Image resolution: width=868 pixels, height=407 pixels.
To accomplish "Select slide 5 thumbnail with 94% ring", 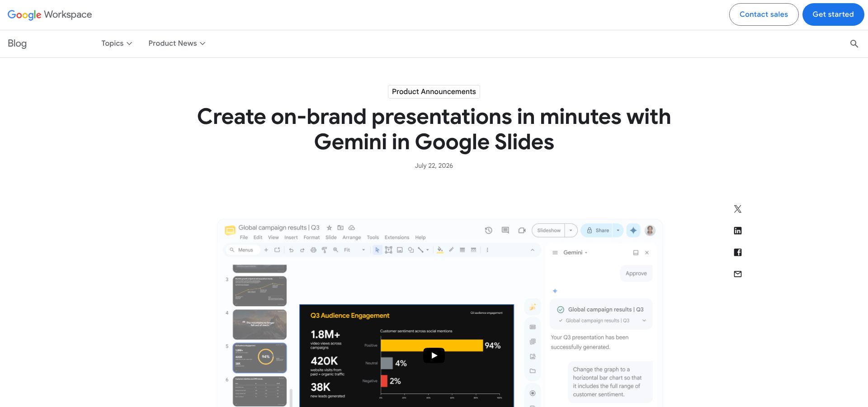I will click(x=259, y=358).
